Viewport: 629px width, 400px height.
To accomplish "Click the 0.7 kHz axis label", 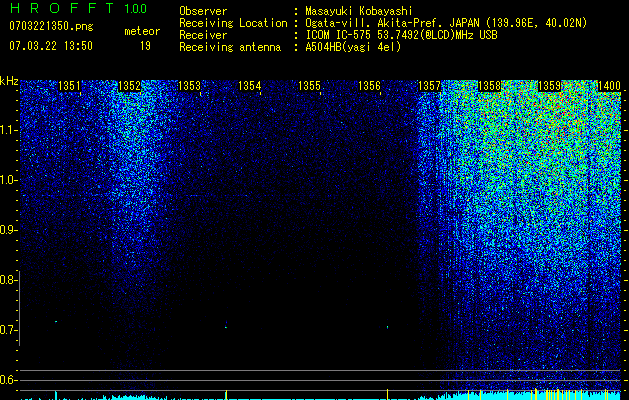I will coord(7,330).
